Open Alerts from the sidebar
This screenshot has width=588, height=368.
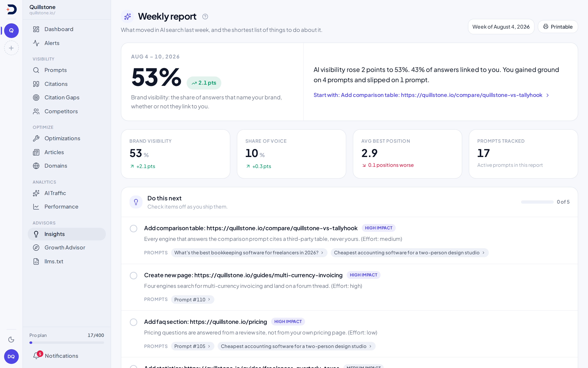pos(67,43)
